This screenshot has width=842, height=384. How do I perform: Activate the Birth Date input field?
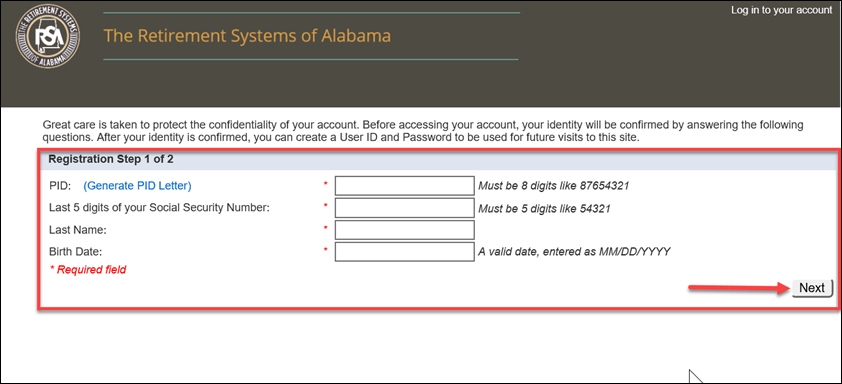pyautogui.click(x=404, y=251)
